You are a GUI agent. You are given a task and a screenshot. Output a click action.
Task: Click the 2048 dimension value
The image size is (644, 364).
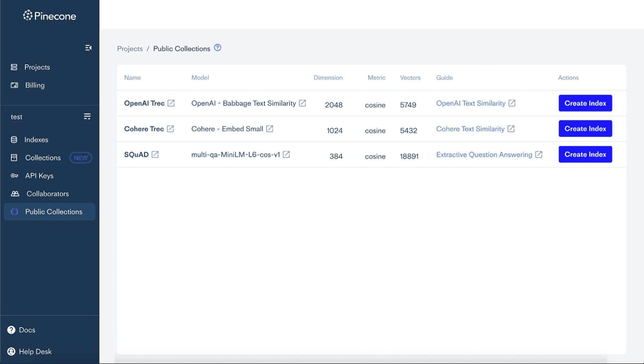(x=334, y=105)
